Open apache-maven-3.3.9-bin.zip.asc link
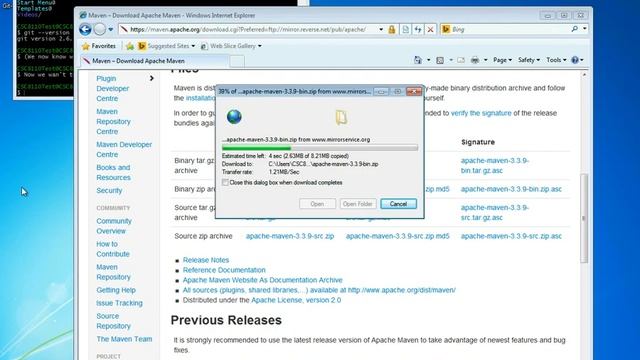640x360 pixels. click(511, 189)
